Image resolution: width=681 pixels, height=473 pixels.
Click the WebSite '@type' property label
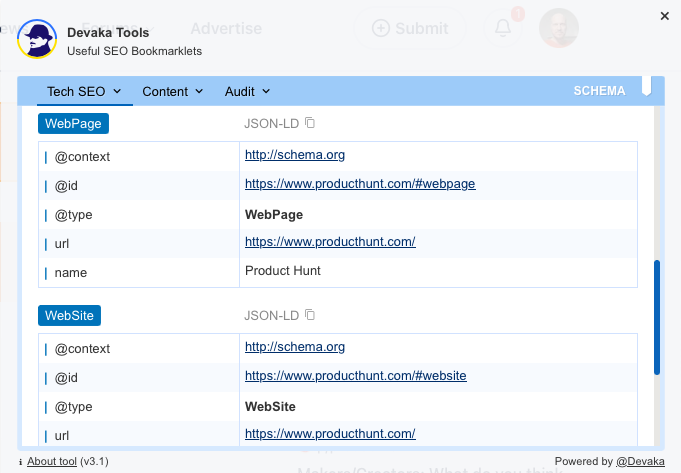[x=73, y=407]
